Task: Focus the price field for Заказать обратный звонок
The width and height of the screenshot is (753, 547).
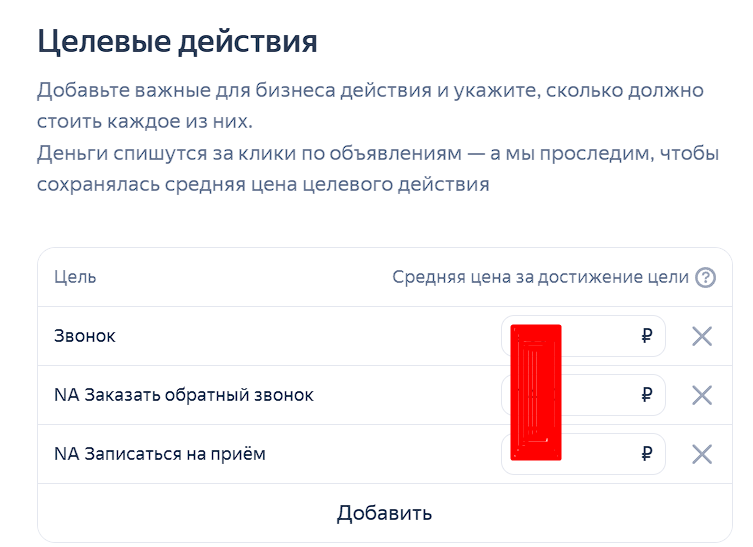Action: click(x=583, y=395)
